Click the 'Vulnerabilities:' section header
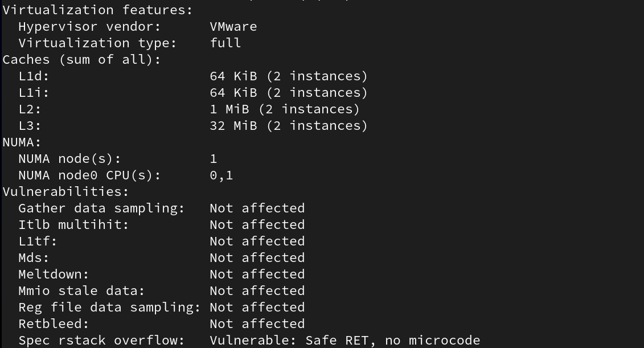This screenshot has width=644, height=348. click(65, 192)
